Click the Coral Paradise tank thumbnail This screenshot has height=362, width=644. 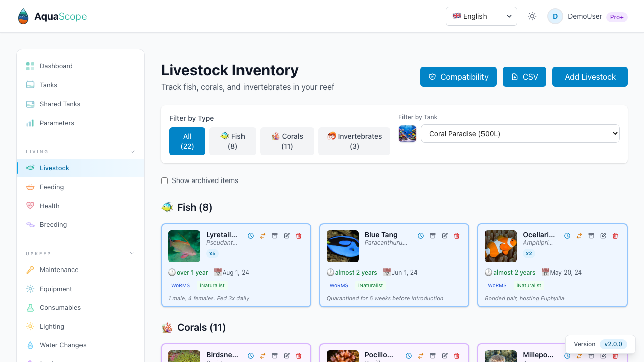pos(408,133)
